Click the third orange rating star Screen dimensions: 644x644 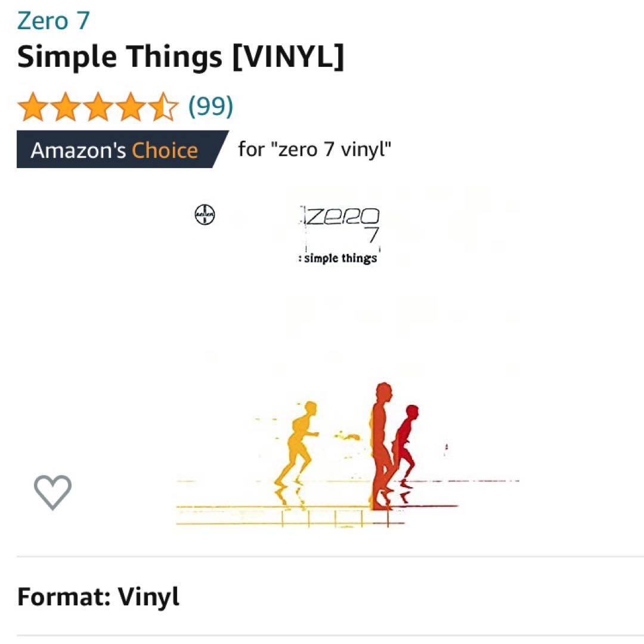(98, 107)
